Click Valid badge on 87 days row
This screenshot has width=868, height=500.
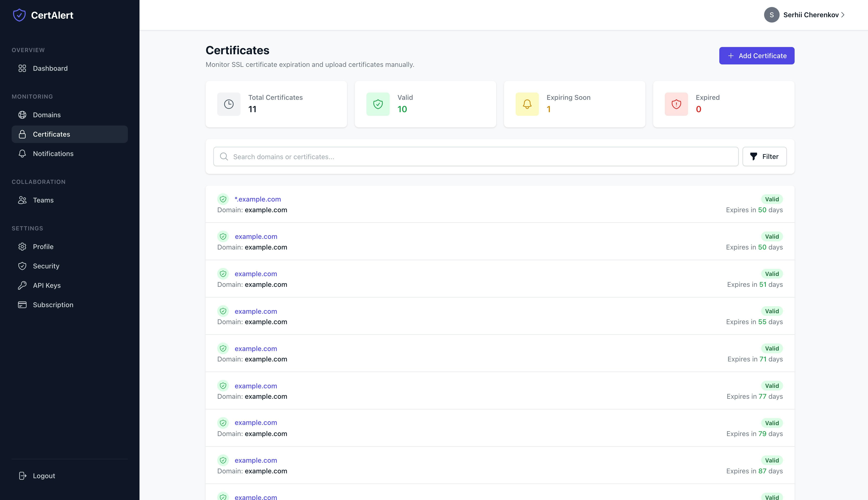(x=772, y=460)
